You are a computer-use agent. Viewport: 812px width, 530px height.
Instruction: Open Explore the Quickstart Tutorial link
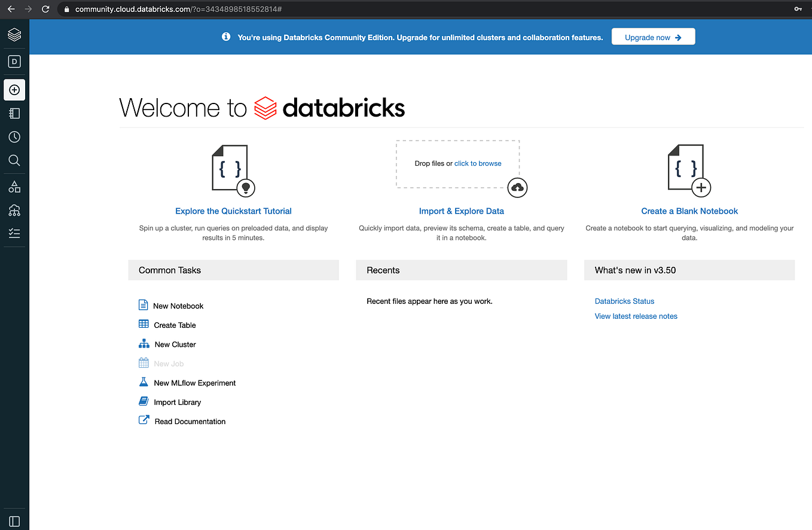tap(233, 211)
